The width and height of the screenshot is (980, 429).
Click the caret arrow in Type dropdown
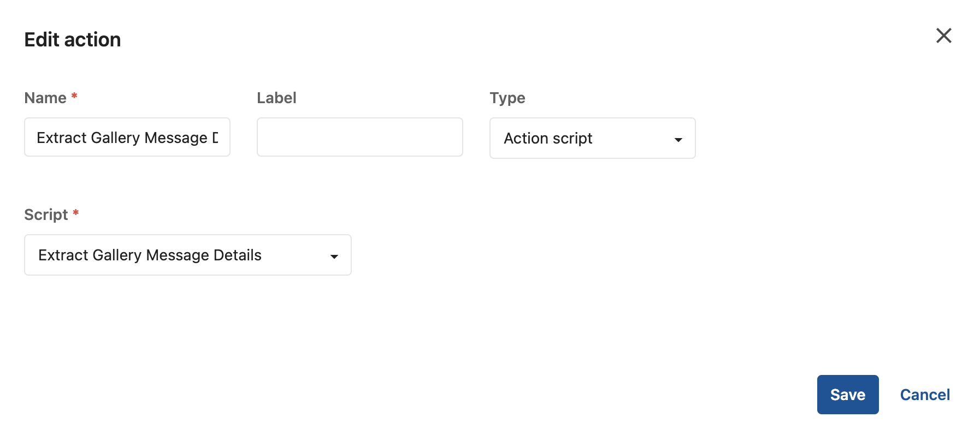click(x=678, y=140)
